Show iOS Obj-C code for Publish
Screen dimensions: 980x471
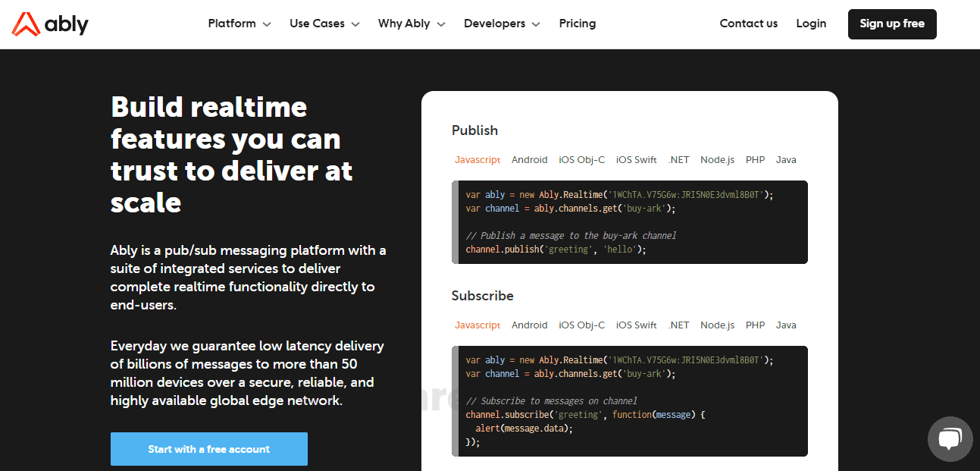[581, 159]
